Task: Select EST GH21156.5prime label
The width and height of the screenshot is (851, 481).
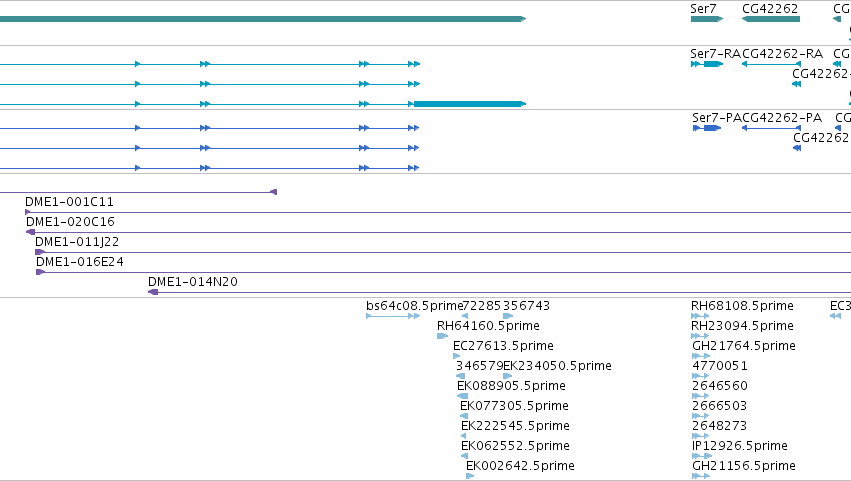Action: pos(744,466)
